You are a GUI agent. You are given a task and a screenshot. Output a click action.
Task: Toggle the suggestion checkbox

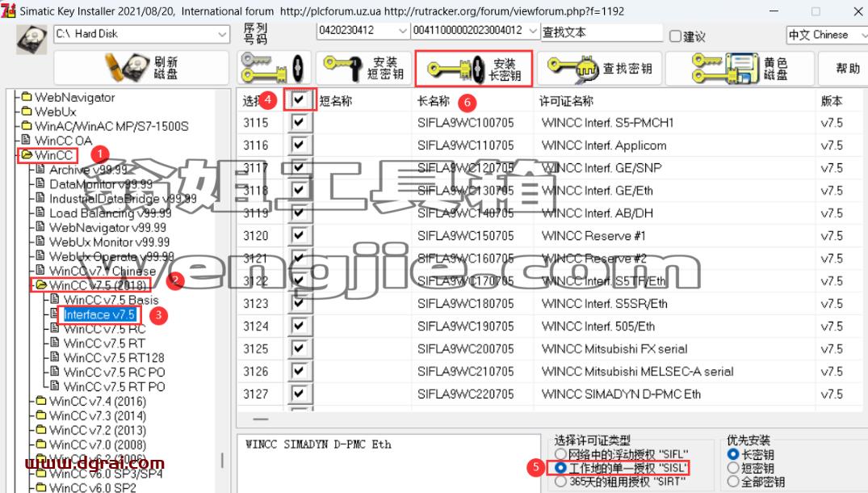(x=675, y=36)
